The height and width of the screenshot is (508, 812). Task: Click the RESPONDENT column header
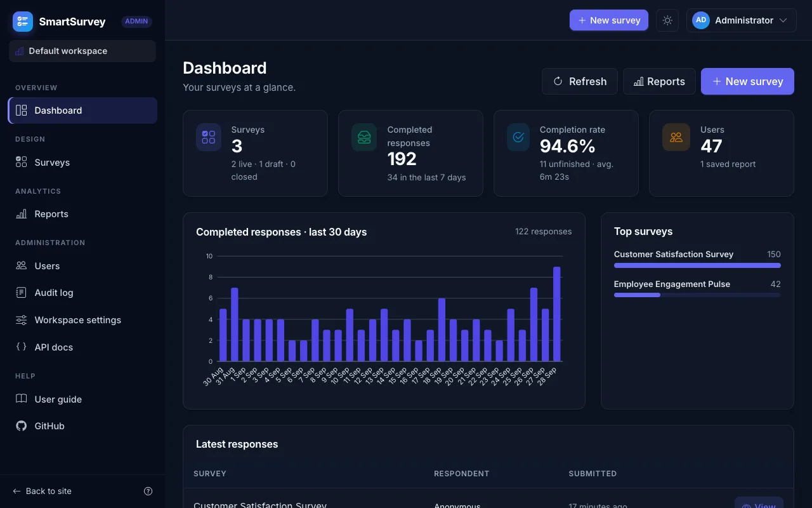(x=462, y=474)
